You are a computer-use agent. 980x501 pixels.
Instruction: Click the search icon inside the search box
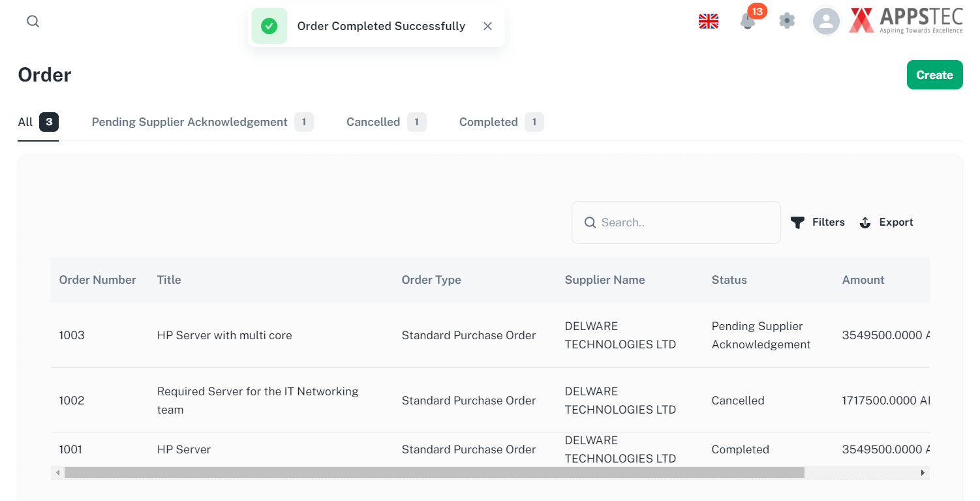click(x=590, y=222)
